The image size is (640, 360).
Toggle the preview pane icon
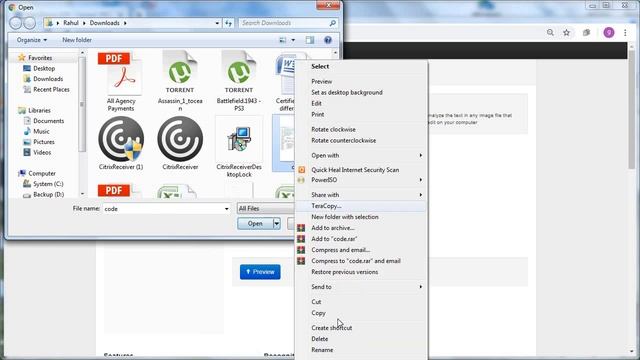coord(310,40)
